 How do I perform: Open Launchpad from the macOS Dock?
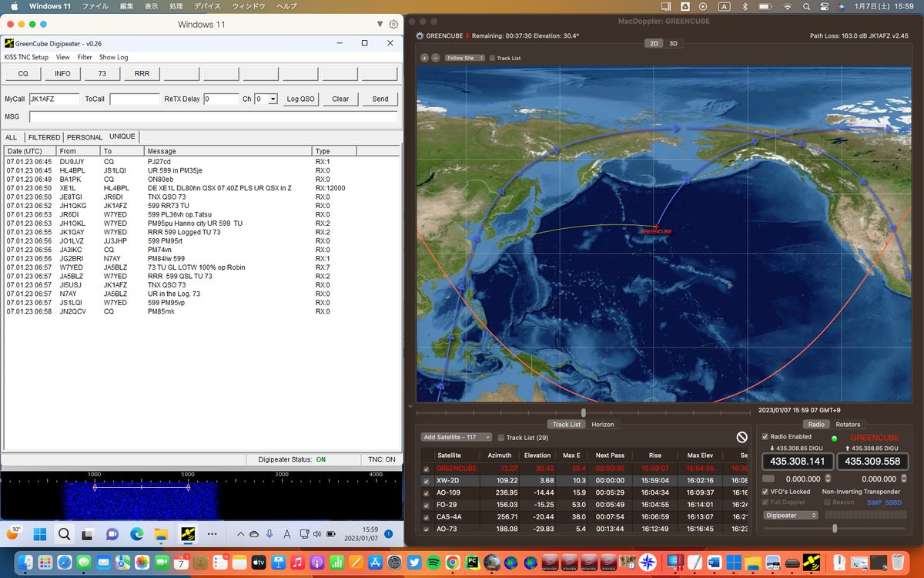point(45,562)
